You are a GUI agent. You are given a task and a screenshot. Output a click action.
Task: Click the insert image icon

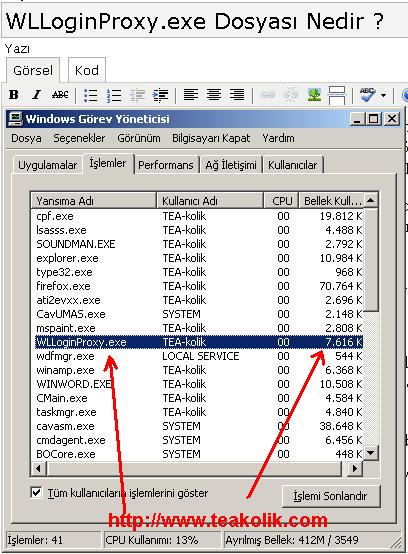point(314,95)
